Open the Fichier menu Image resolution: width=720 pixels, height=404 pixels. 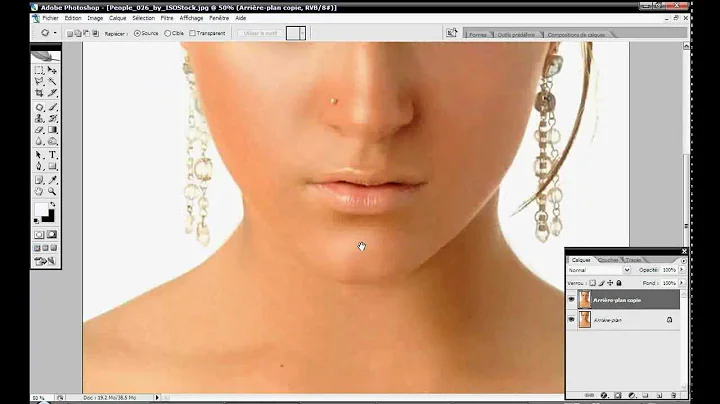pos(50,18)
